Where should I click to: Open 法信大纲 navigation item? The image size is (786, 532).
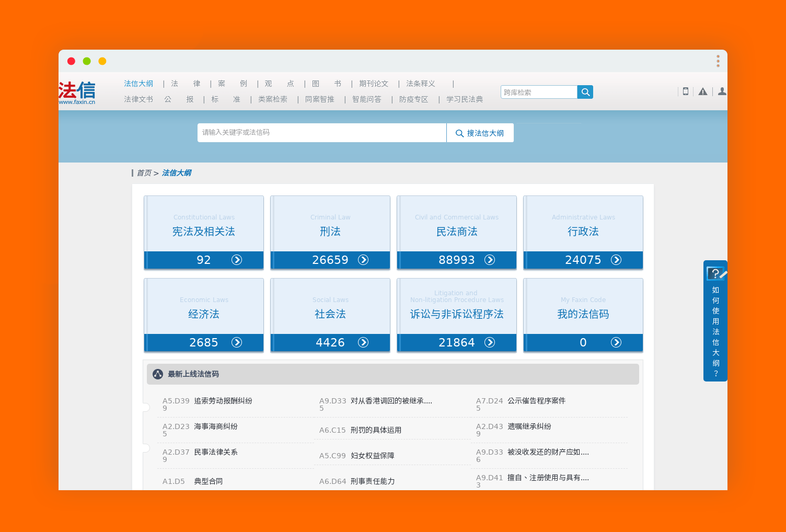point(138,84)
